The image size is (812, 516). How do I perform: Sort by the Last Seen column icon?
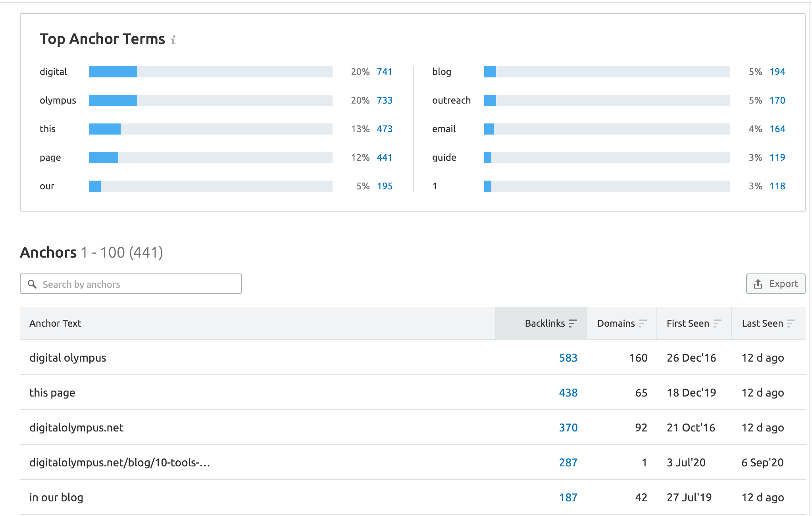point(791,323)
